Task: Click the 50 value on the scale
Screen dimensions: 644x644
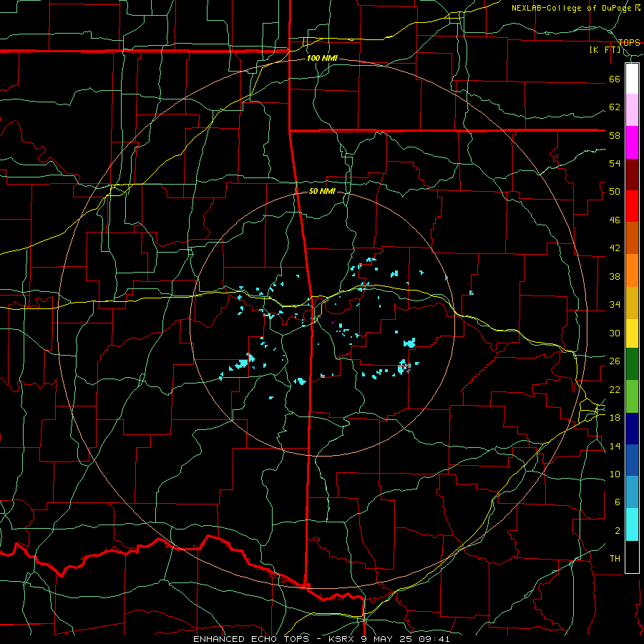Action: [615, 192]
